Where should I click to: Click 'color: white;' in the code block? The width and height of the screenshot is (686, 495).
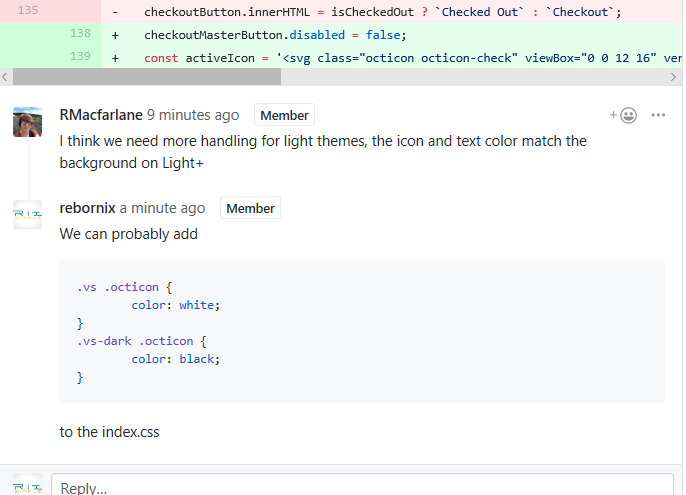pos(175,305)
